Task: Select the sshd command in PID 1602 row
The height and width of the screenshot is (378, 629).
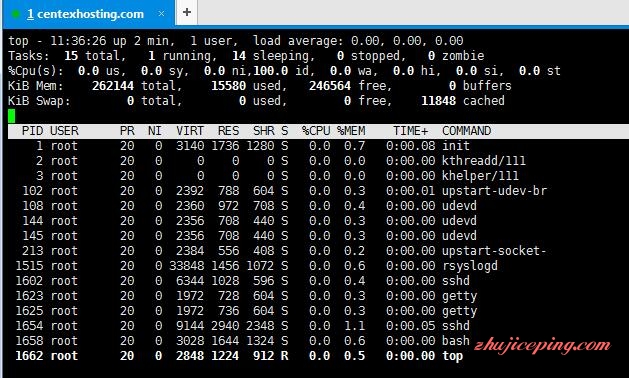Action: pyautogui.click(x=456, y=281)
